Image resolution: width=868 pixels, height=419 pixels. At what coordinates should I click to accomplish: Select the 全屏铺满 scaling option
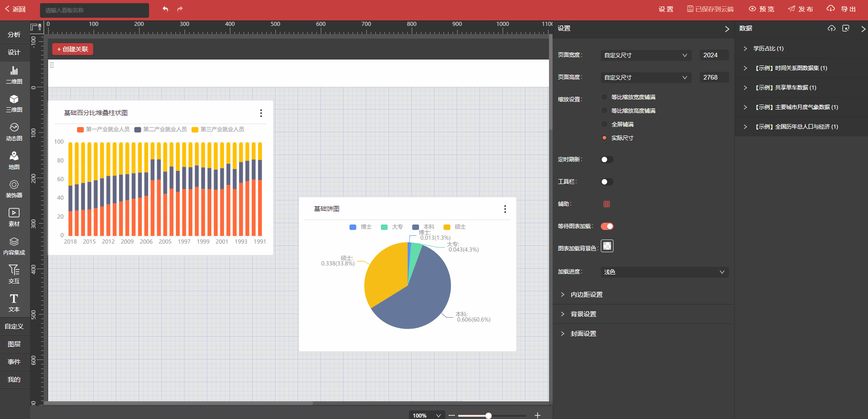(x=604, y=125)
